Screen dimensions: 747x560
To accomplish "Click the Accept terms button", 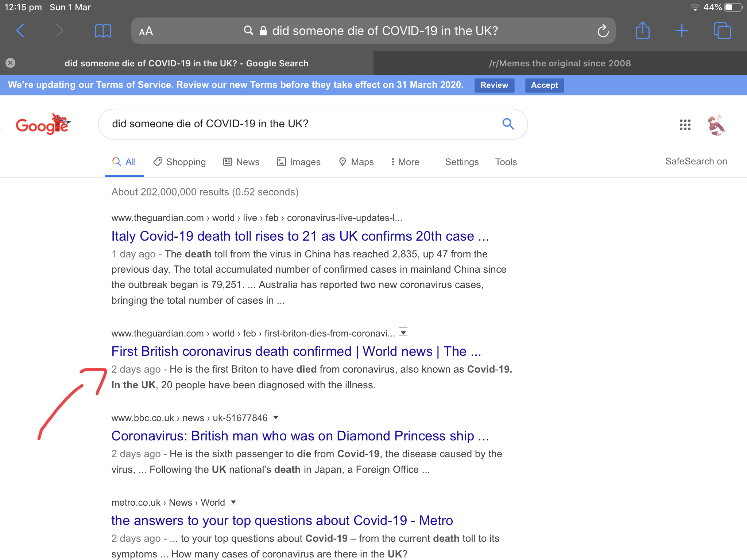I will (544, 85).
